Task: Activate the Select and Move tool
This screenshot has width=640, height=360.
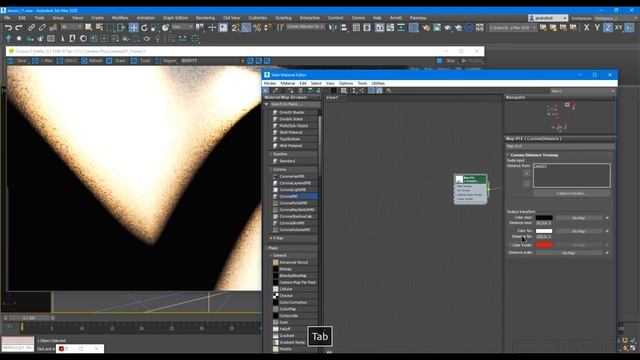Action: (133, 28)
